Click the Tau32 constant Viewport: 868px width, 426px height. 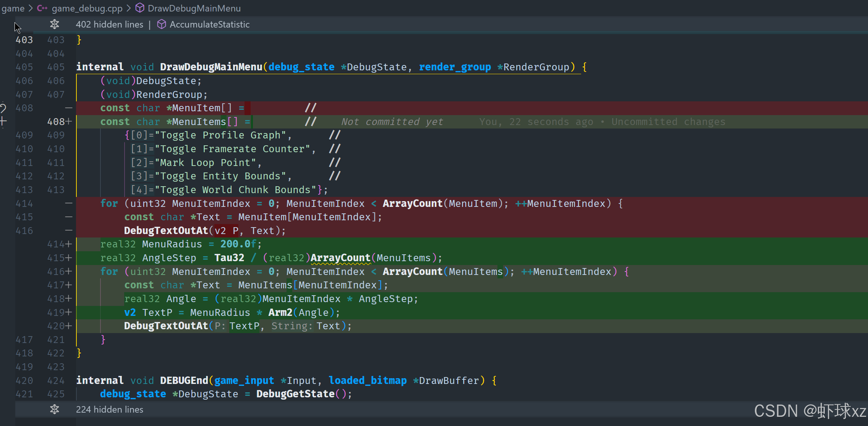(229, 258)
